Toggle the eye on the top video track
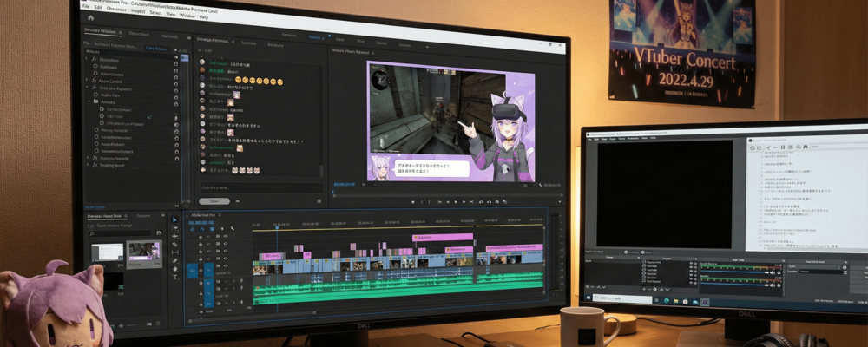 [226, 236]
